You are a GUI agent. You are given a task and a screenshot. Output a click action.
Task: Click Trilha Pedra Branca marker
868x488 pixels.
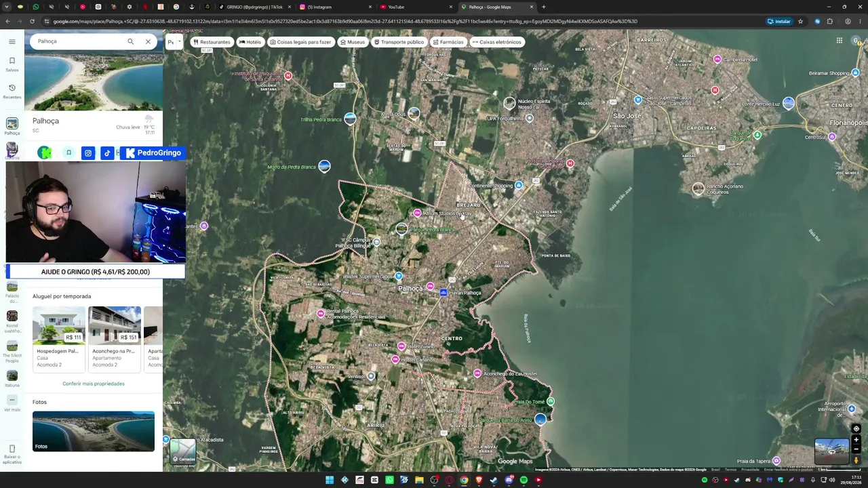350,119
